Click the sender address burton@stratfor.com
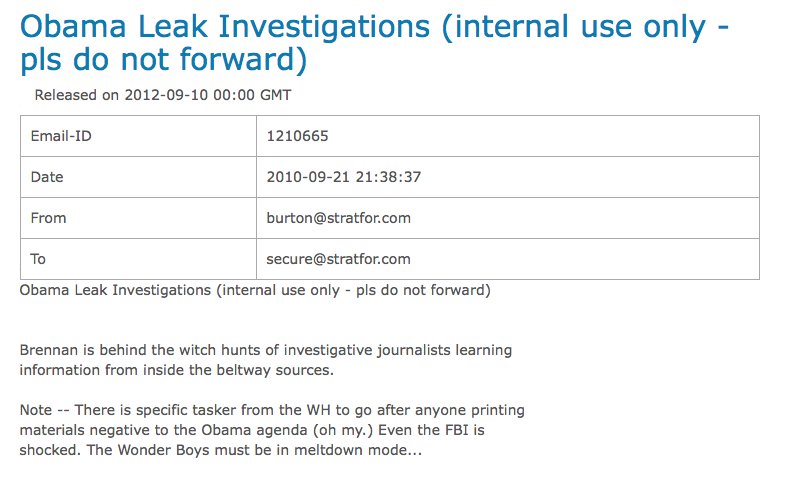Screen dimensions: 789x498 pos(338,218)
